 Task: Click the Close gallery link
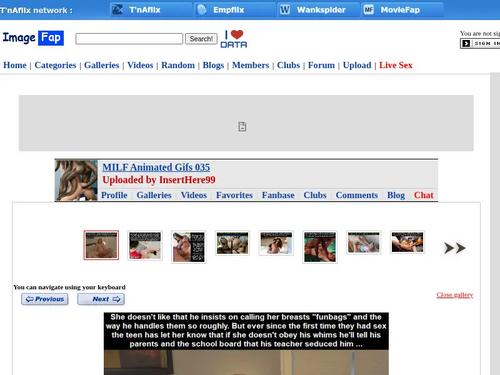click(x=455, y=295)
